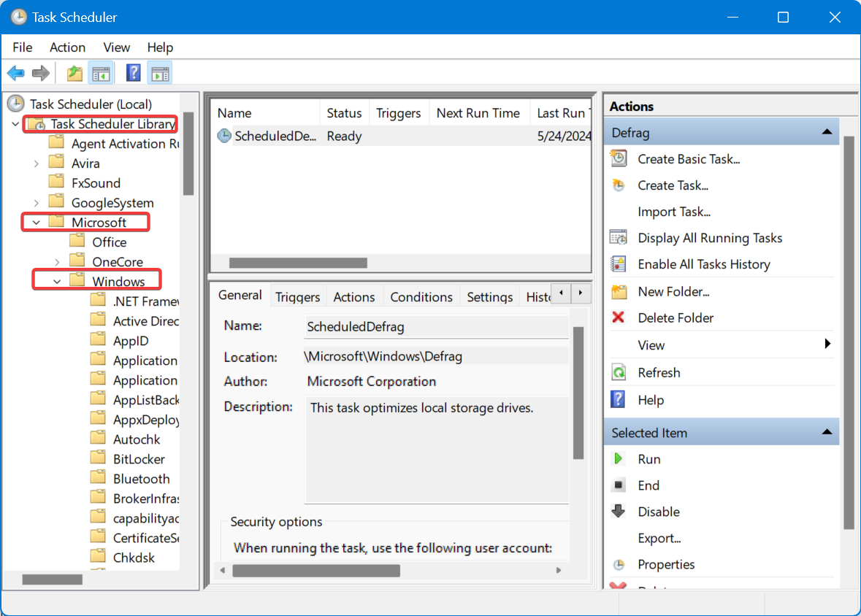The height and width of the screenshot is (616, 861).
Task: Disable the selected task using the arrow icon
Action: point(619,512)
